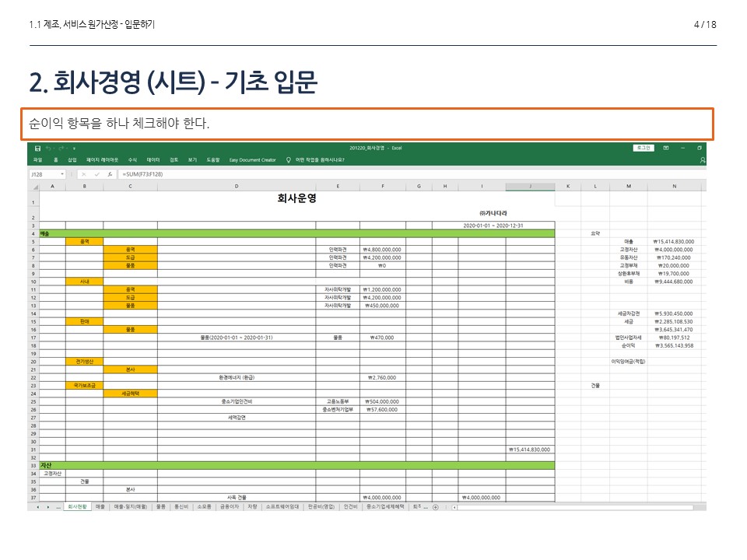Viewport: 747px width, 560px height.
Task: Switch to the 통신비 sheet tab
Action: pyautogui.click(x=181, y=506)
